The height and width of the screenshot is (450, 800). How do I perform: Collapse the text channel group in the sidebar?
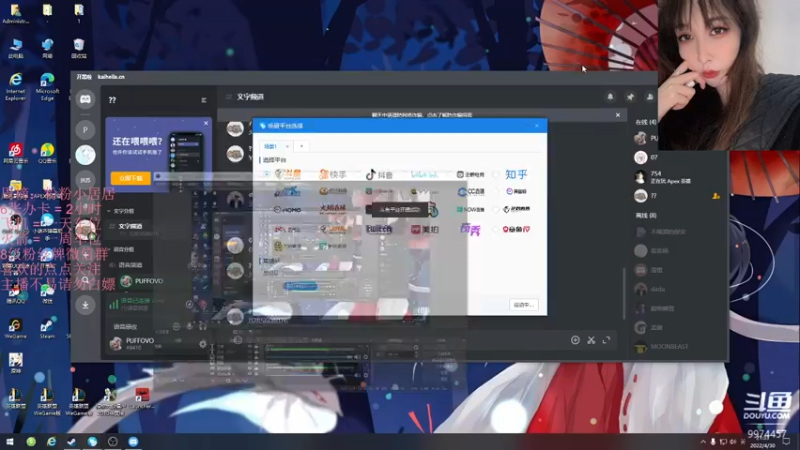pyautogui.click(x=121, y=211)
